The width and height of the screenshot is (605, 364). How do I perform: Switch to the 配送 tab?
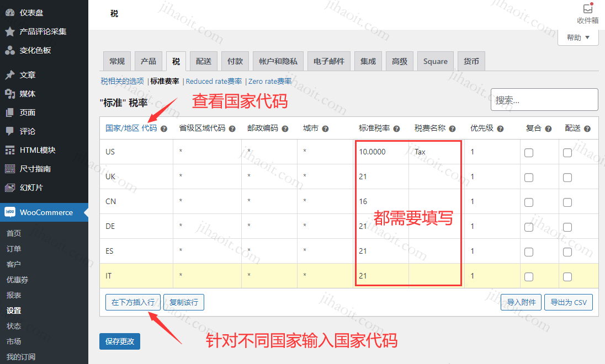click(x=204, y=61)
